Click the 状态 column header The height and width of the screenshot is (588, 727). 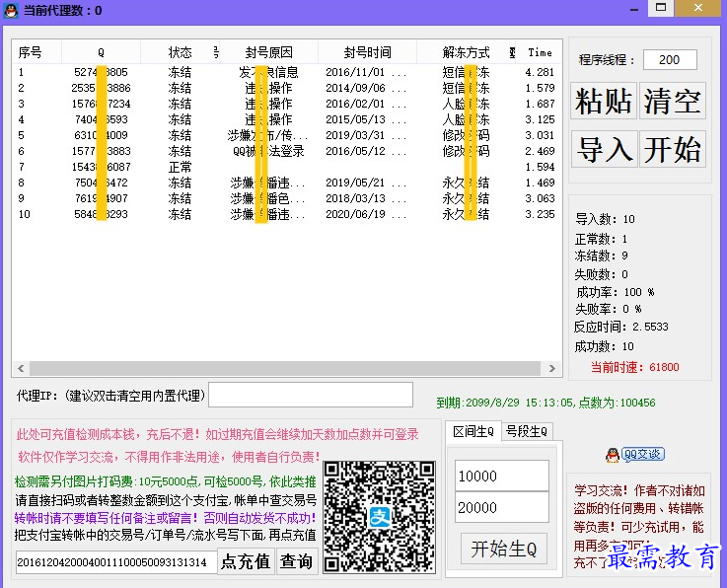click(180, 52)
